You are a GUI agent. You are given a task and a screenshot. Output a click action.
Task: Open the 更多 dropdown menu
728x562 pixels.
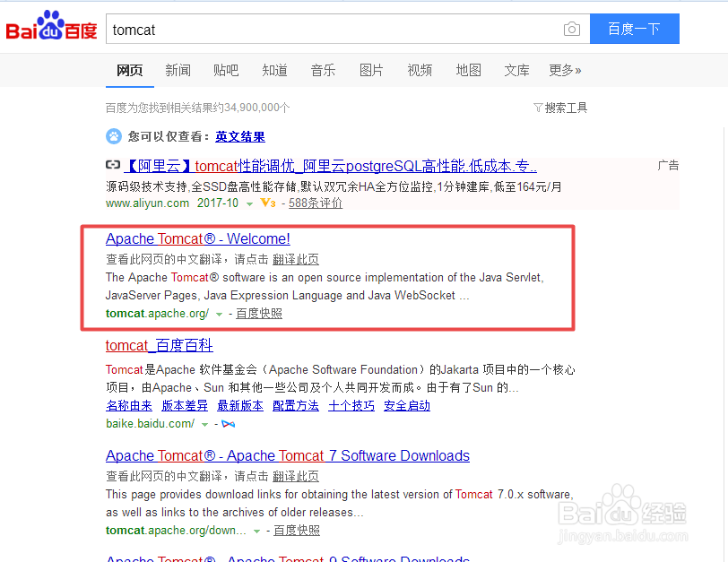pos(565,70)
